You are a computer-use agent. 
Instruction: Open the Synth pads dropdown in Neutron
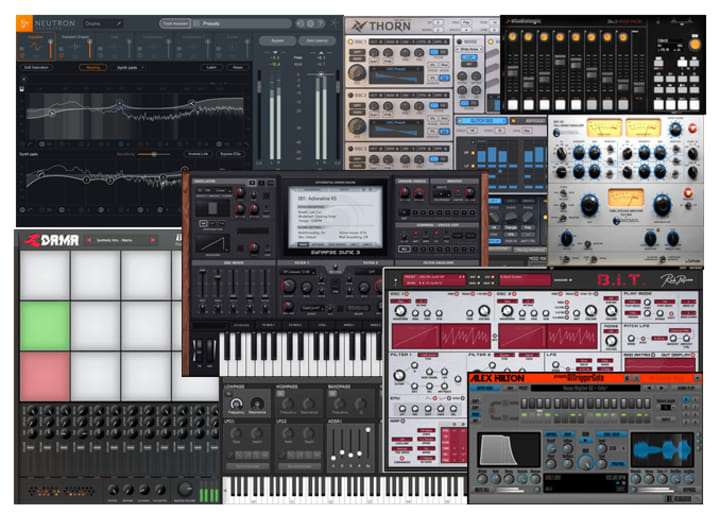pyautogui.click(x=130, y=68)
